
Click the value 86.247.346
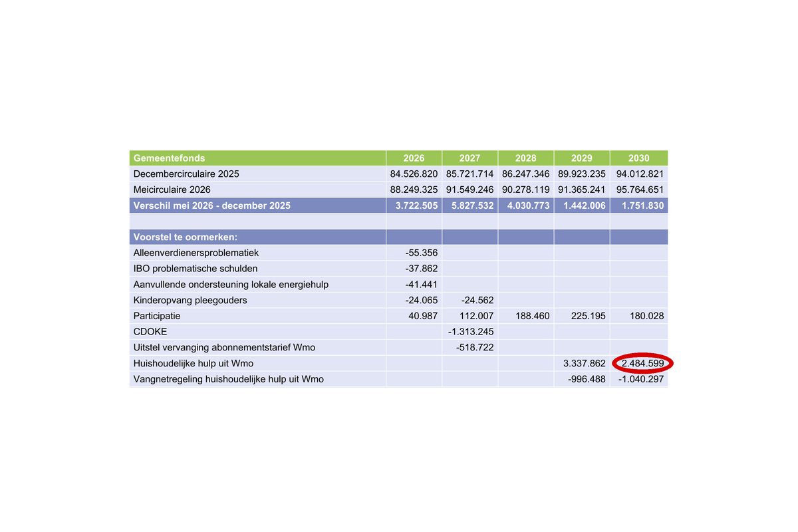pyautogui.click(x=525, y=174)
